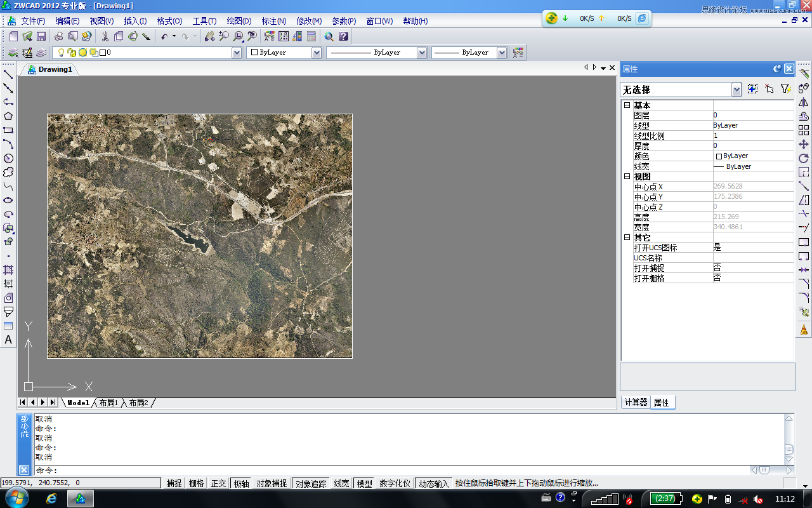
Task: Open the layer selection dropdown
Action: [x=237, y=53]
